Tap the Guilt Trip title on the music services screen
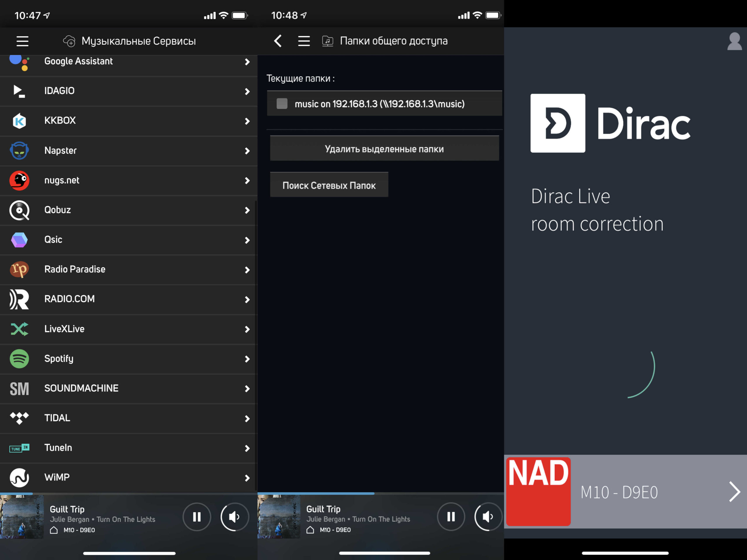 tap(67, 509)
